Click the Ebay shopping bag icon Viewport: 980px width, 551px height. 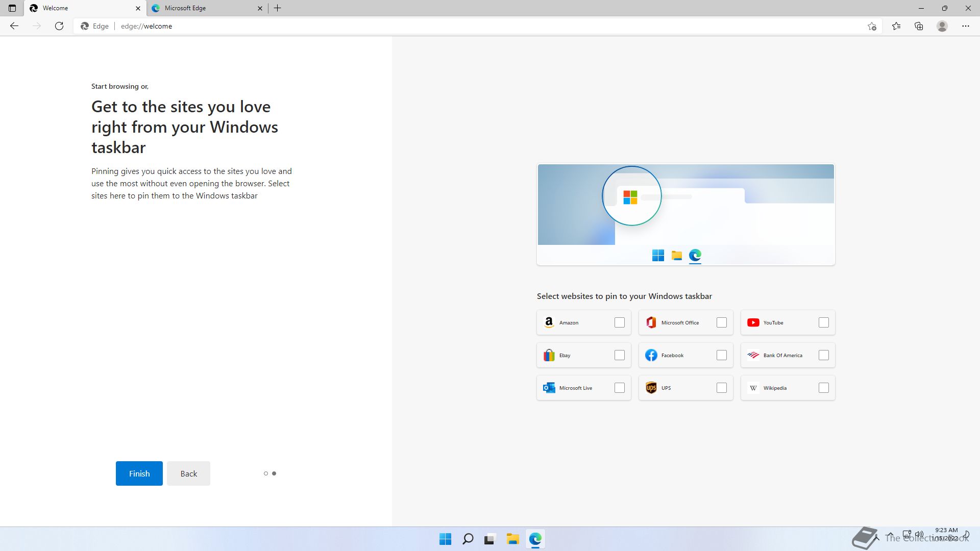tap(549, 355)
